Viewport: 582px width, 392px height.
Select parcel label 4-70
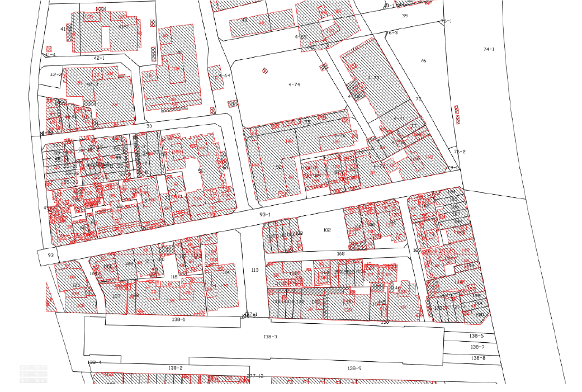click(x=373, y=78)
